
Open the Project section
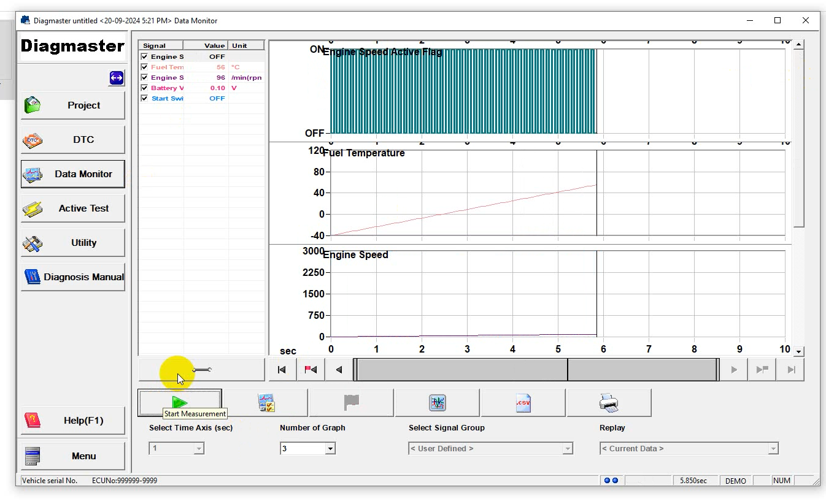73,105
